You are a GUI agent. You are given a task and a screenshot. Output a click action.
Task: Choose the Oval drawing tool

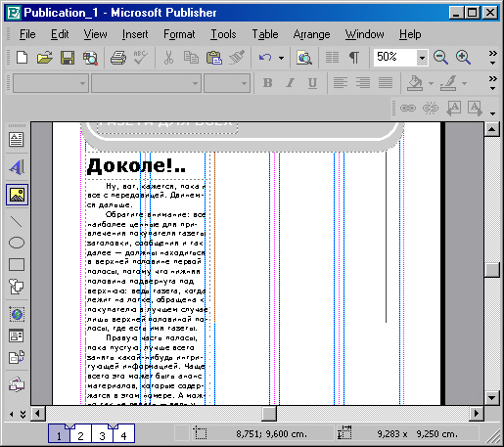point(17,243)
